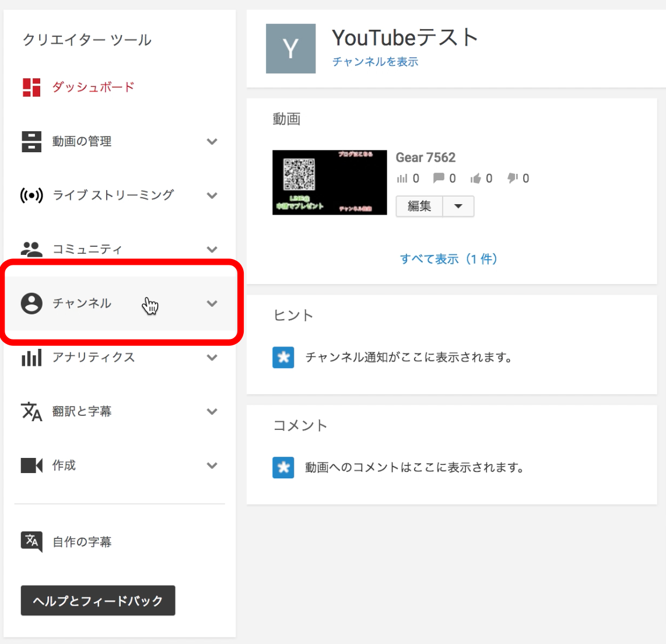Select チャンネル menu label
666x644 pixels.
[82, 303]
